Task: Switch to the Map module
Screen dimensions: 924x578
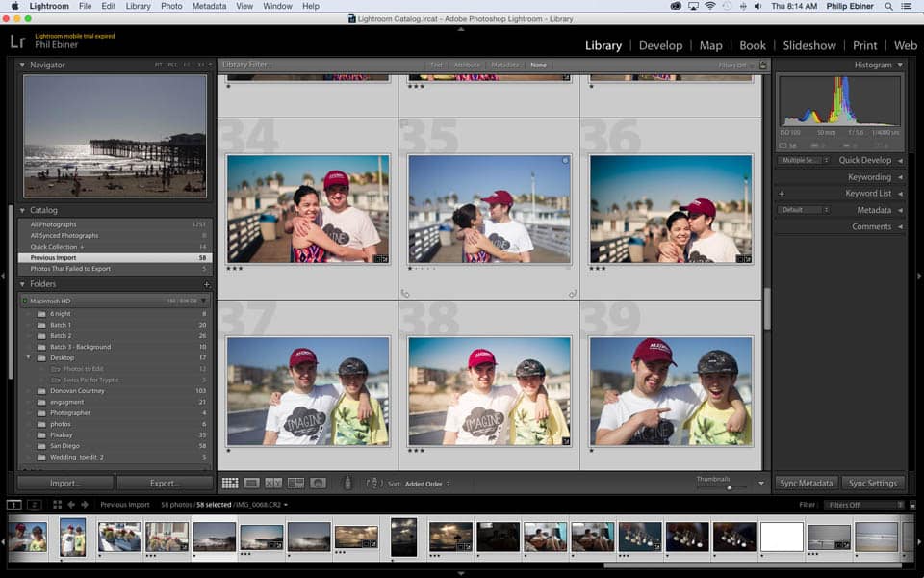Action: (710, 45)
